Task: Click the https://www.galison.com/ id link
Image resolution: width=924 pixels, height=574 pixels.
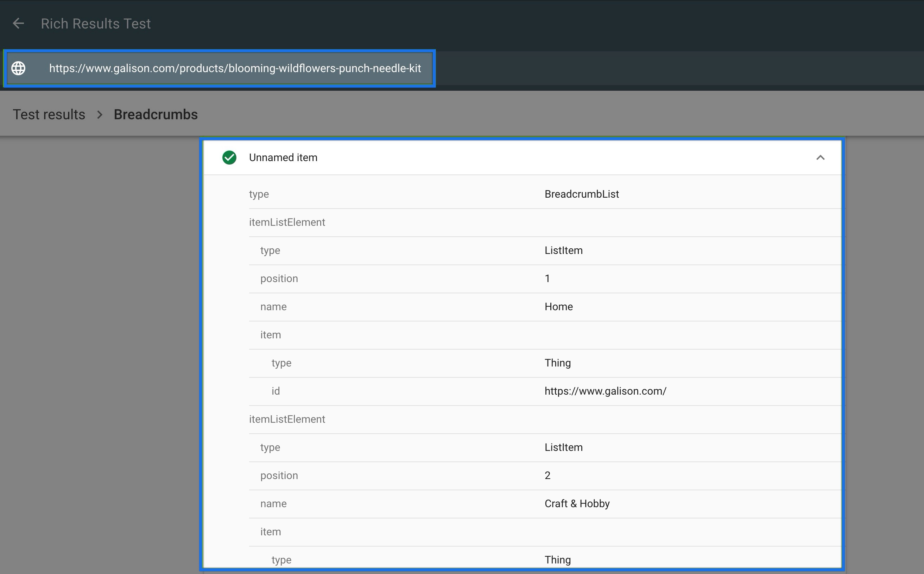Action: point(605,391)
